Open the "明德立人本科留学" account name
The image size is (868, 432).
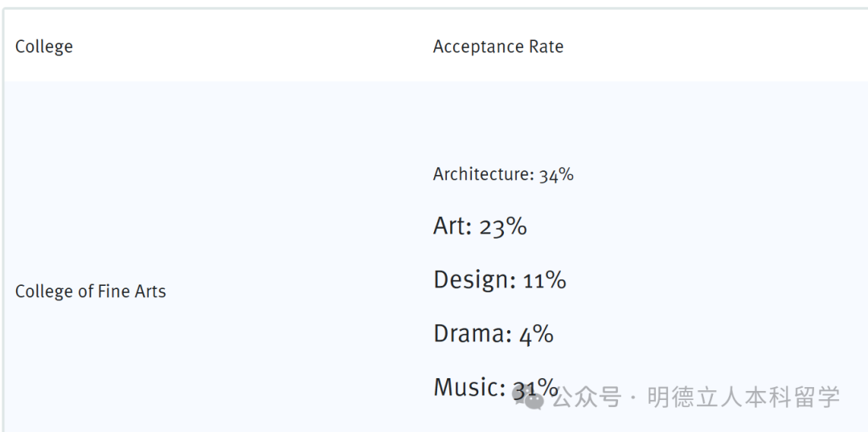(743, 397)
